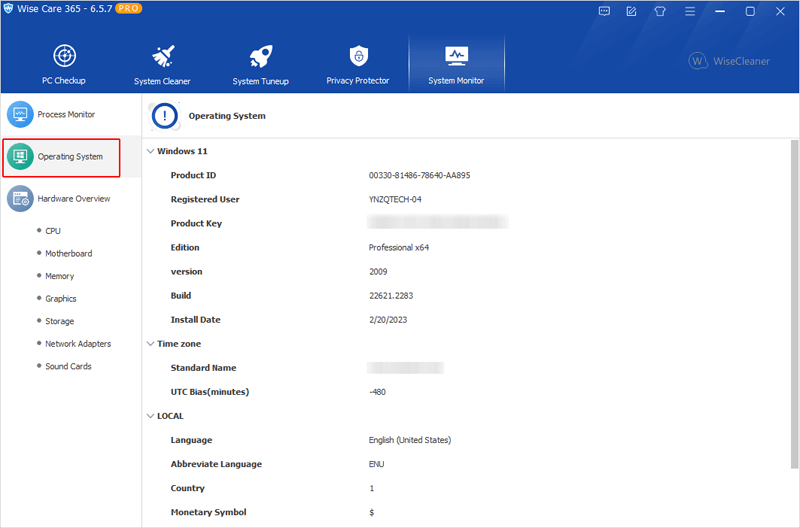800x528 pixels.
Task: Click the Country label
Action: pyautogui.click(x=188, y=488)
